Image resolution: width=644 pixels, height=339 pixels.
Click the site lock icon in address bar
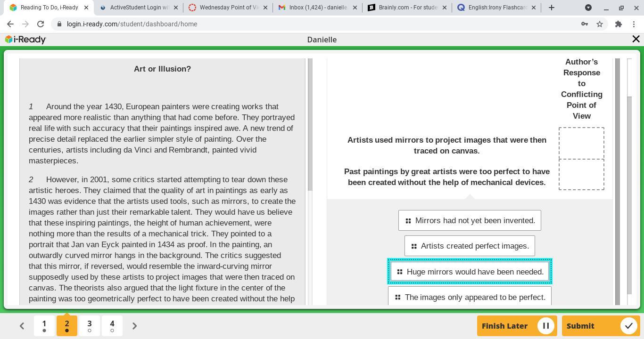pyautogui.click(x=58, y=24)
